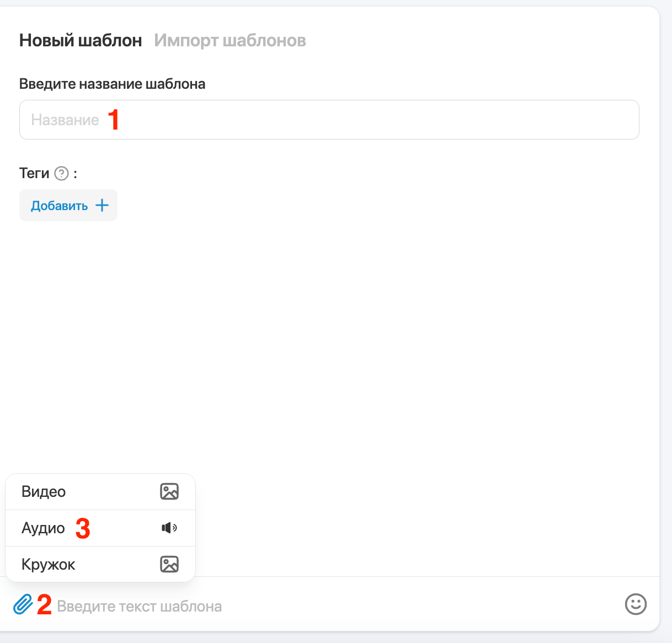Image resolution: width=672 pixels, height=643 pixels.
Task: Click the plus icon beside Добавить
Action: pos(102,206)
